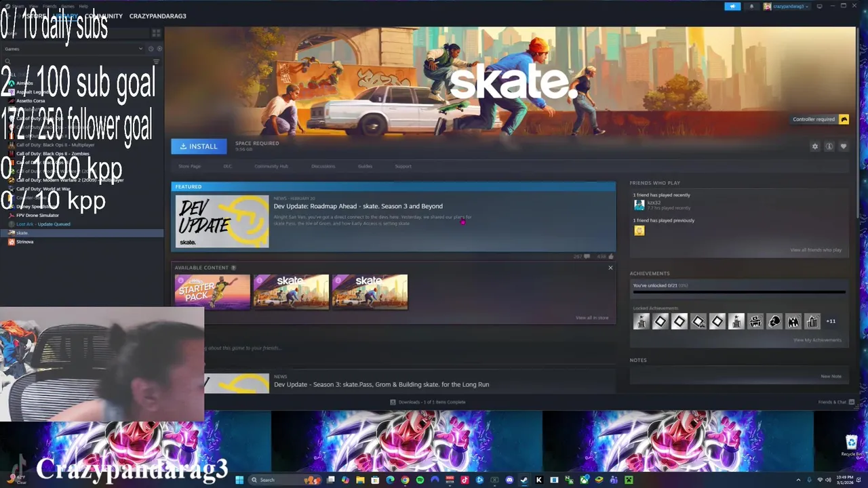Favorite skate. with the heart icon
Viewport: 868px width, 488px height.
tap(844, 146)
